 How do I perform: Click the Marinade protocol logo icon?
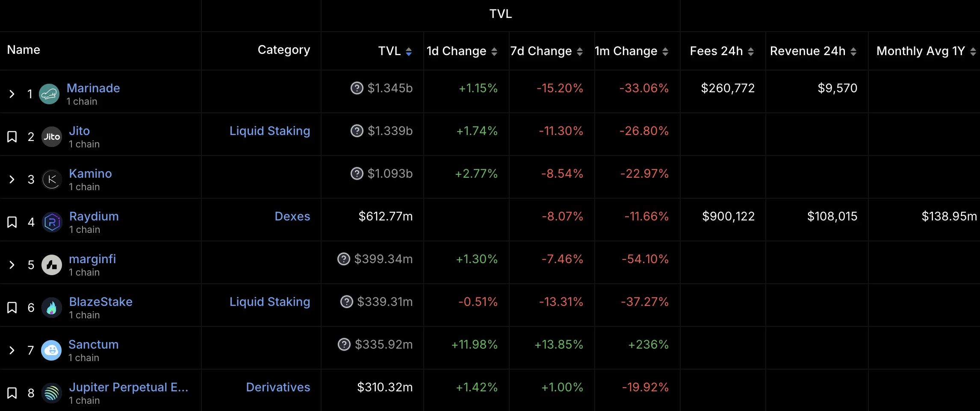click(x=49, y=94)
